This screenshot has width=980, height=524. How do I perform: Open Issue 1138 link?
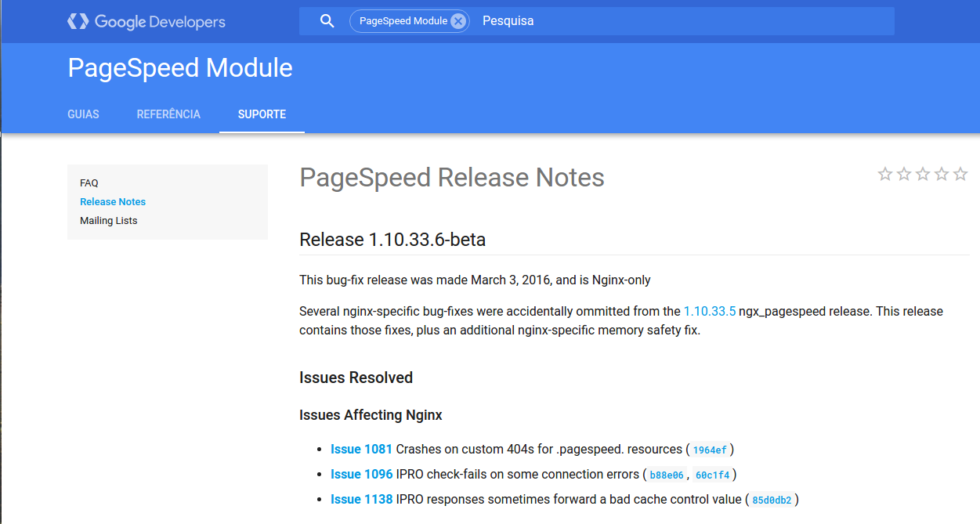point(362,499)
